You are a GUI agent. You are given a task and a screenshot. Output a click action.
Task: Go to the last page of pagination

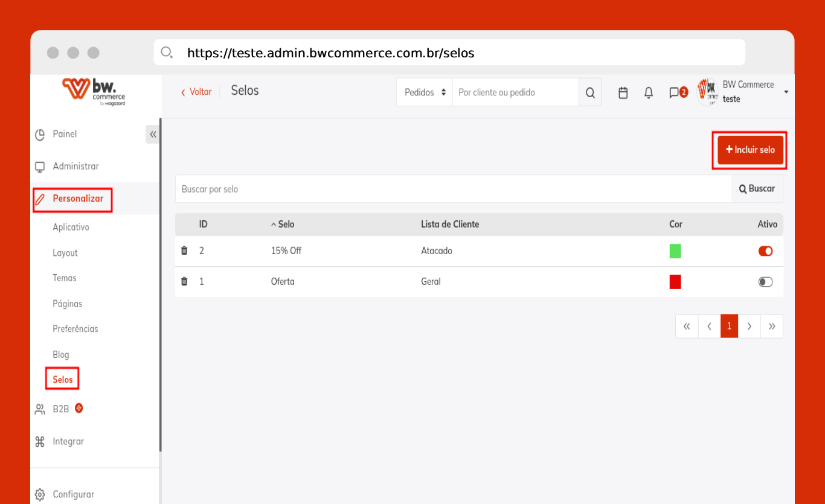tap(772, 327)
